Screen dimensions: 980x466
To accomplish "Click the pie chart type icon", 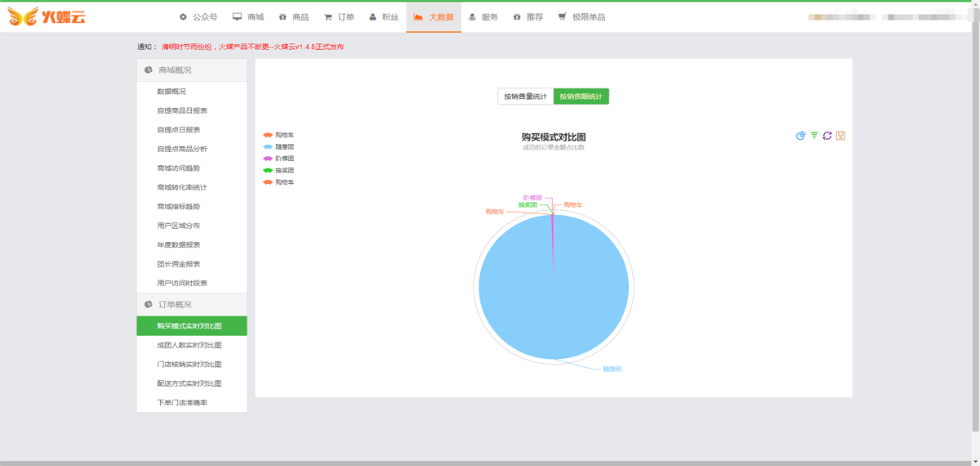I will pyautogui.click(x=800, y=136).
